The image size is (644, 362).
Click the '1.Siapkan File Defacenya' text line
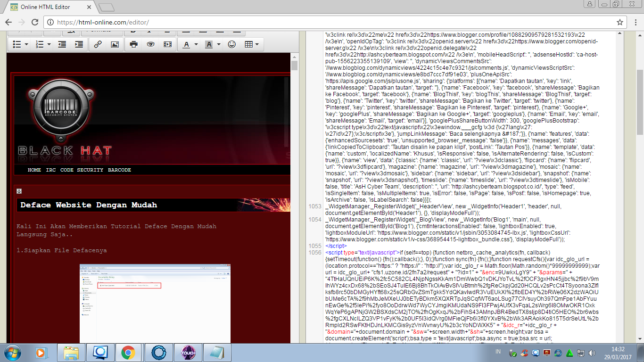62,250
